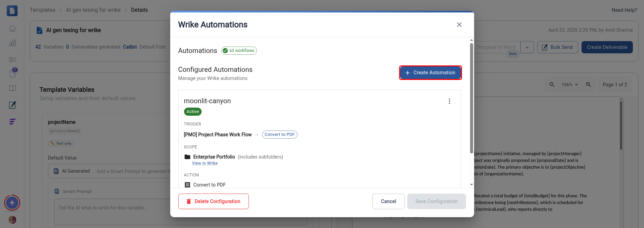
Task: Click the [PMO] Project Phase Work Flow trigger
Action: tap(218, 135)
